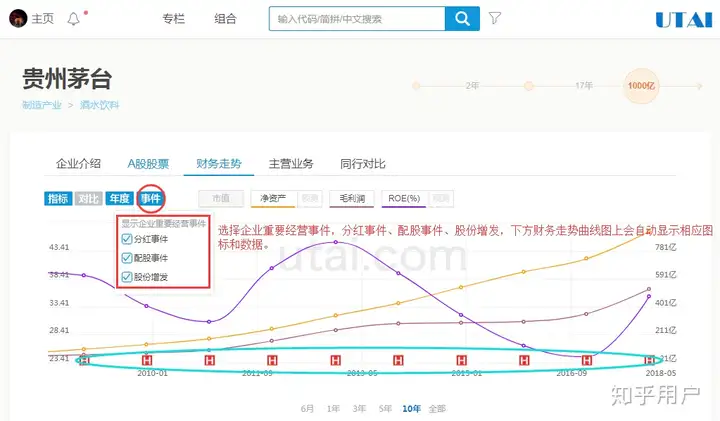This screenshot has height=421, width=720.
Task: Click the 17年 milestone label
Action: click(x=584, y=85)
